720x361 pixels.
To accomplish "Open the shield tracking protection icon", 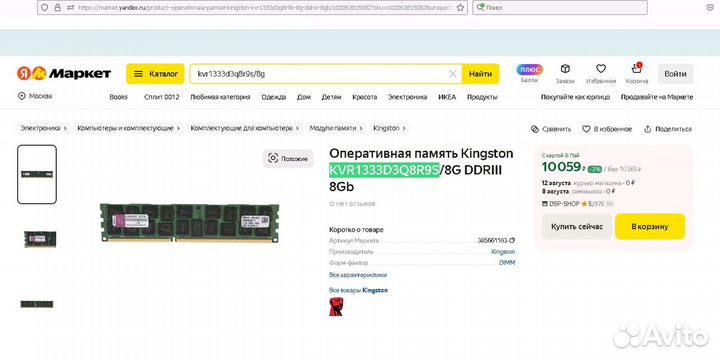I will pyautogui.click(x=45, y=7).
